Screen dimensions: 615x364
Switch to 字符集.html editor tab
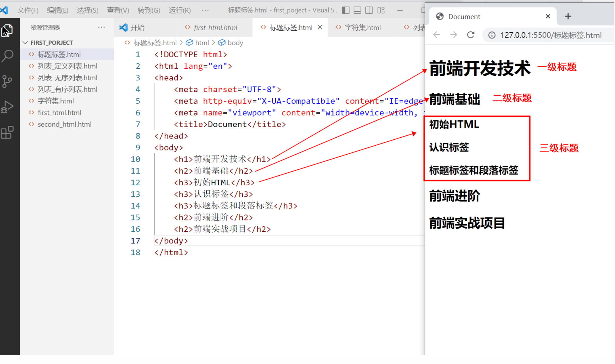pos(362,28)
